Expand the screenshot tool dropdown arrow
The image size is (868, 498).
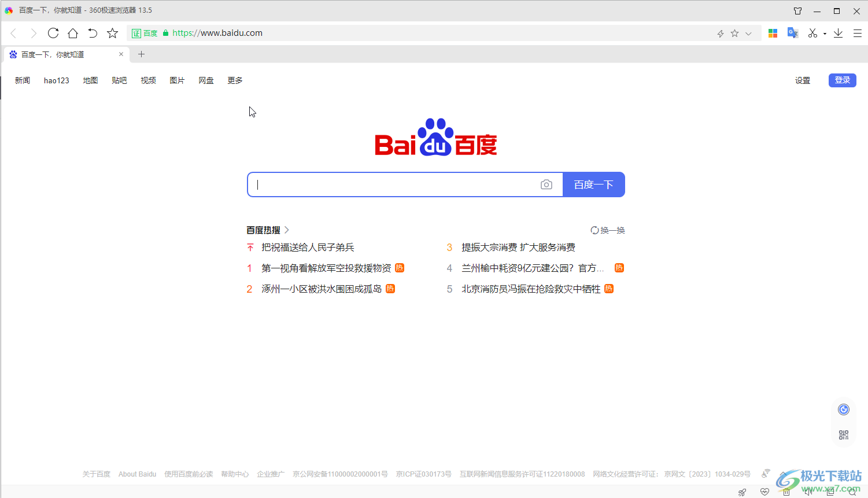(825, 34)
